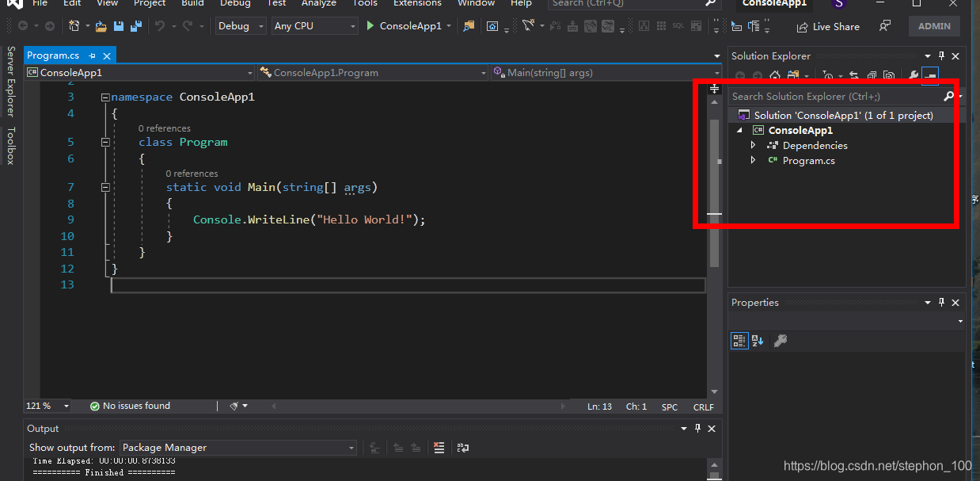
Task: Click the CRLF line ending indicator
Action: [704, 407]
